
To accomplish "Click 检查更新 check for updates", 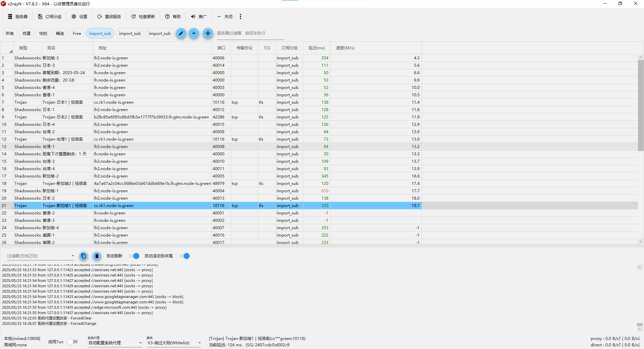I will pos(143,16).
